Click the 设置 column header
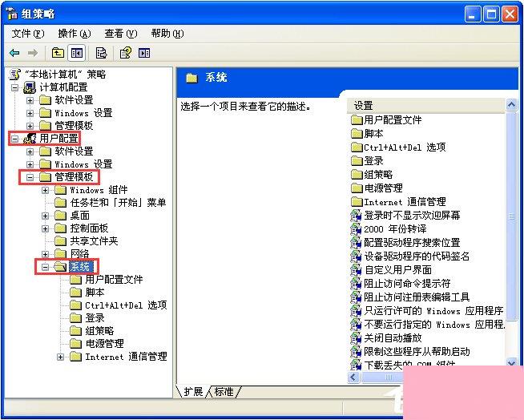Viewport: 524px width, 420px height. coord(425,106)
